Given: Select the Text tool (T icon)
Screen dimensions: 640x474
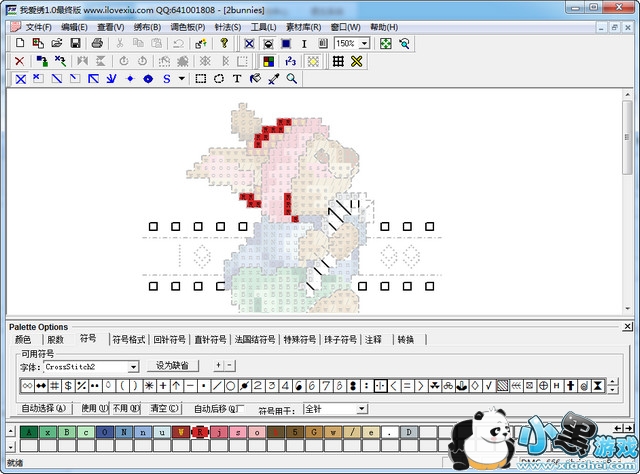Looking at the screenshot, I should (237, 78).
